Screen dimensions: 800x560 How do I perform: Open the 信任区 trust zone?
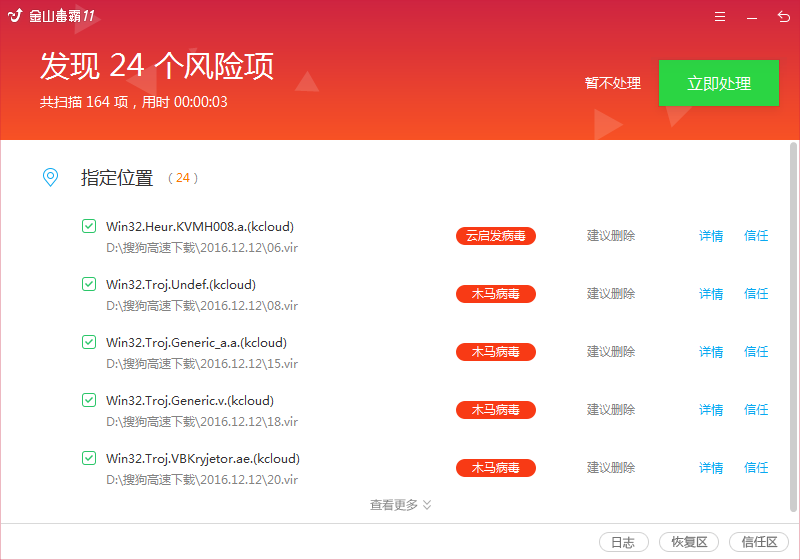pyautogui.click(x=759, y=542)
